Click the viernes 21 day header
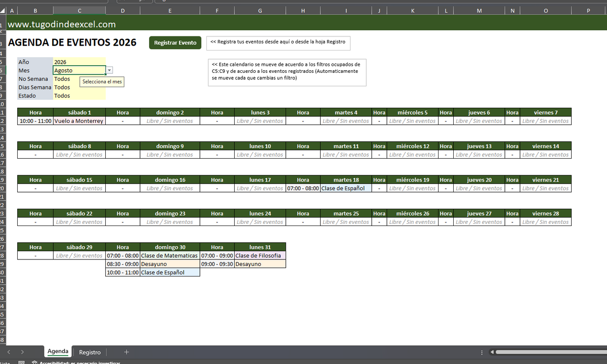The height and width of the screenshot is (364, 607). click(x=546, y=179)
